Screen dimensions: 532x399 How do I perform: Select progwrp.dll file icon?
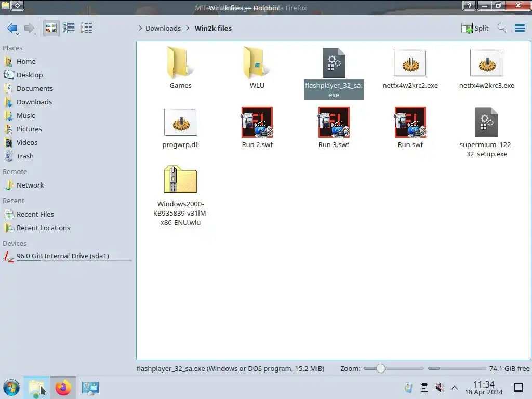tap(180, 122)
